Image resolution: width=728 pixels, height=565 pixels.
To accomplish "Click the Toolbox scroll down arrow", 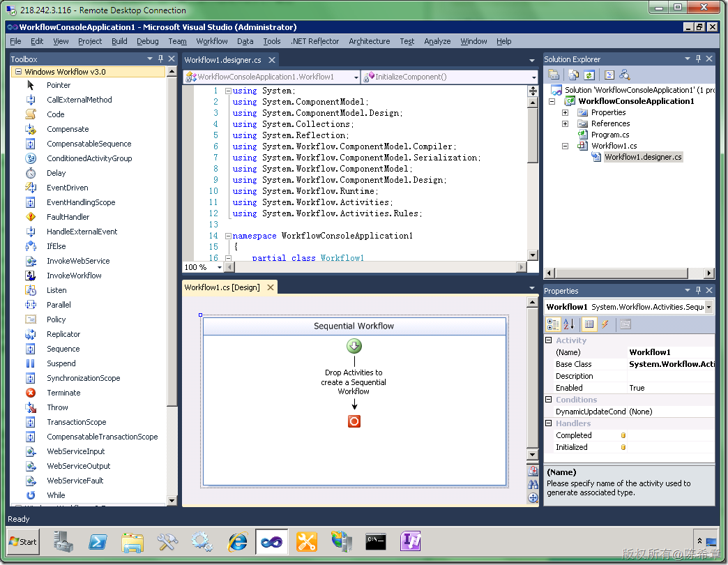I will [x=172, y=500].
